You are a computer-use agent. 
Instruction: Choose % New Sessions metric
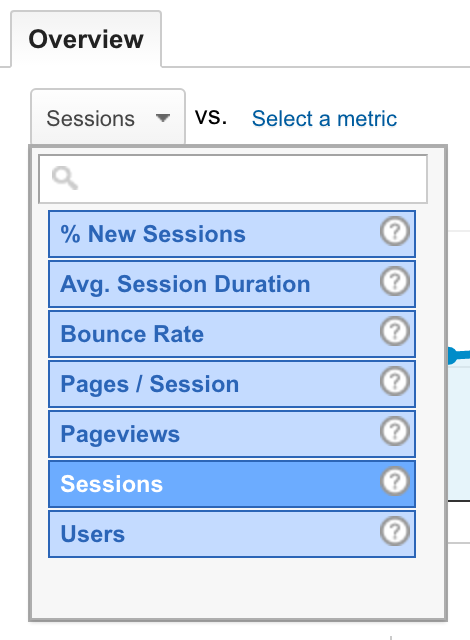232,234
